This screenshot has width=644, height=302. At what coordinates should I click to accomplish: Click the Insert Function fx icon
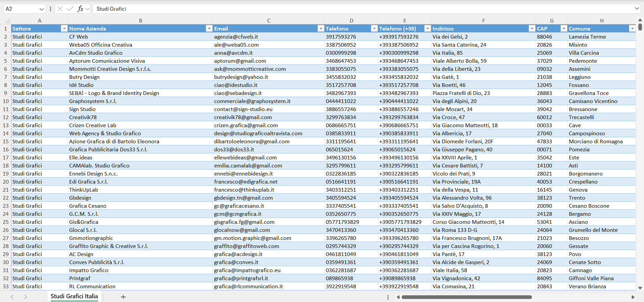pos(80,9)
